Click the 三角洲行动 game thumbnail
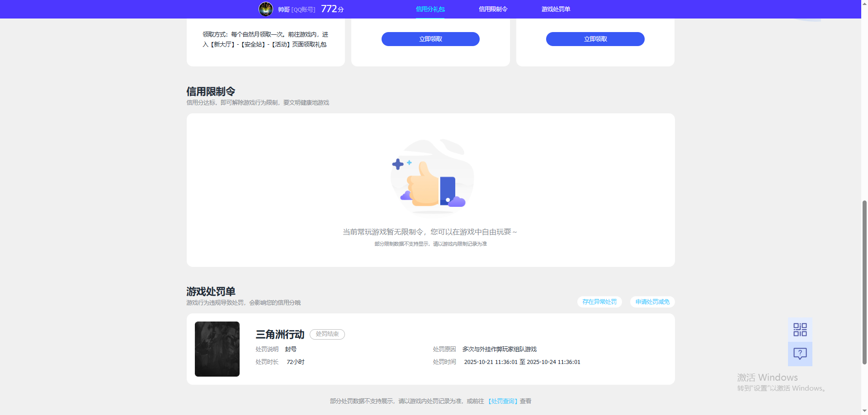This screenshot has height=415, width=868. pos(217,349)
